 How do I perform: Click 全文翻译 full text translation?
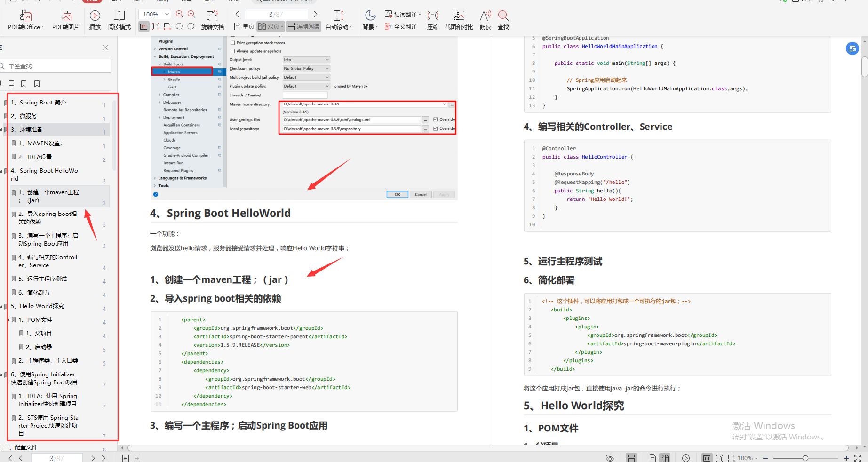401,27
